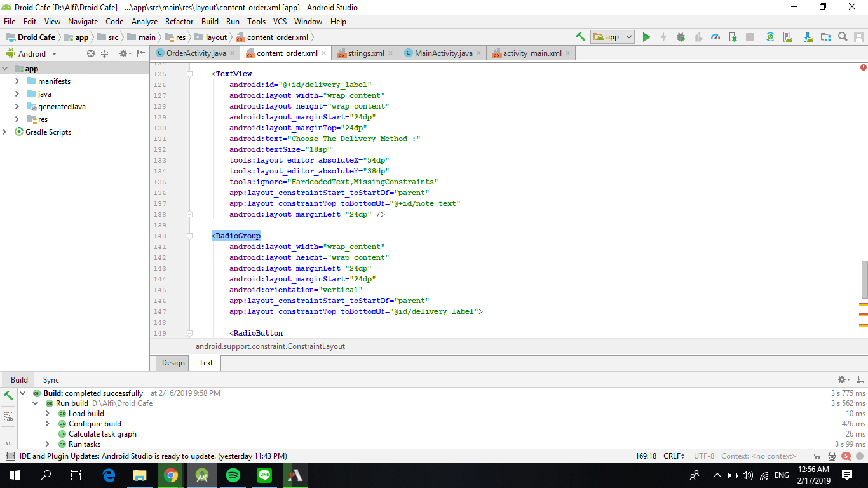This screenshot has height=488, width=868.
Task: Start debugging with the Debug icon
Action: [681, 37]
